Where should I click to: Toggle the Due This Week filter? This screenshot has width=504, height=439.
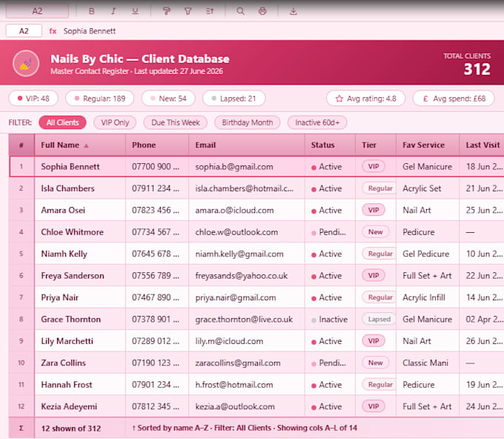[175, 122]
